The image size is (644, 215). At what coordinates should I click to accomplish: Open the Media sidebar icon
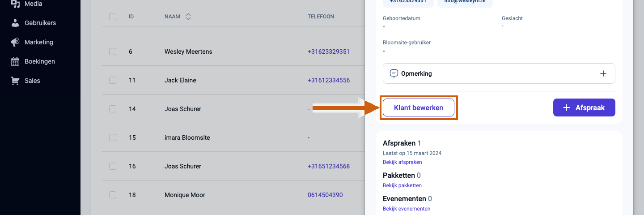coord(15,4)
